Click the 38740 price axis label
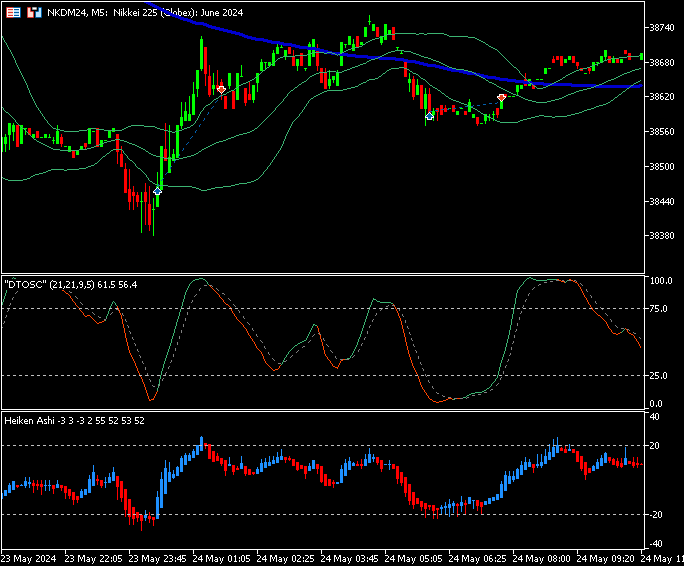The image size is (684, 566). pyautogui.click(x=662, y=27)
